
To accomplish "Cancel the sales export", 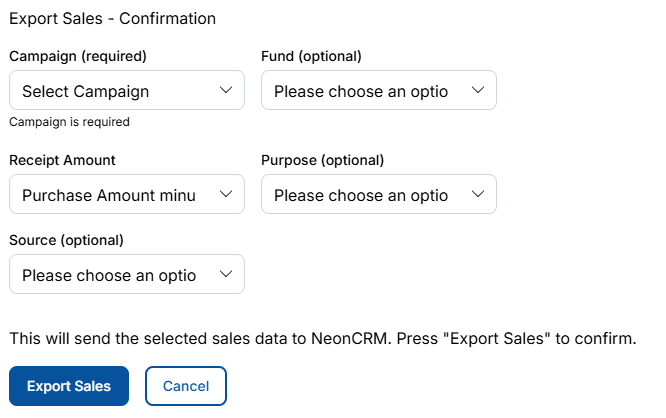I will point(186,386).
